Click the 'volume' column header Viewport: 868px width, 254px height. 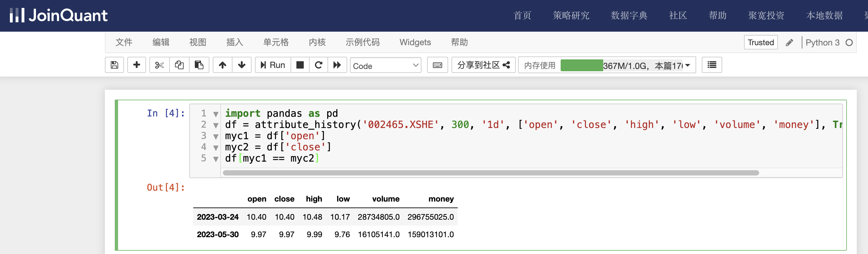point(386,199)
